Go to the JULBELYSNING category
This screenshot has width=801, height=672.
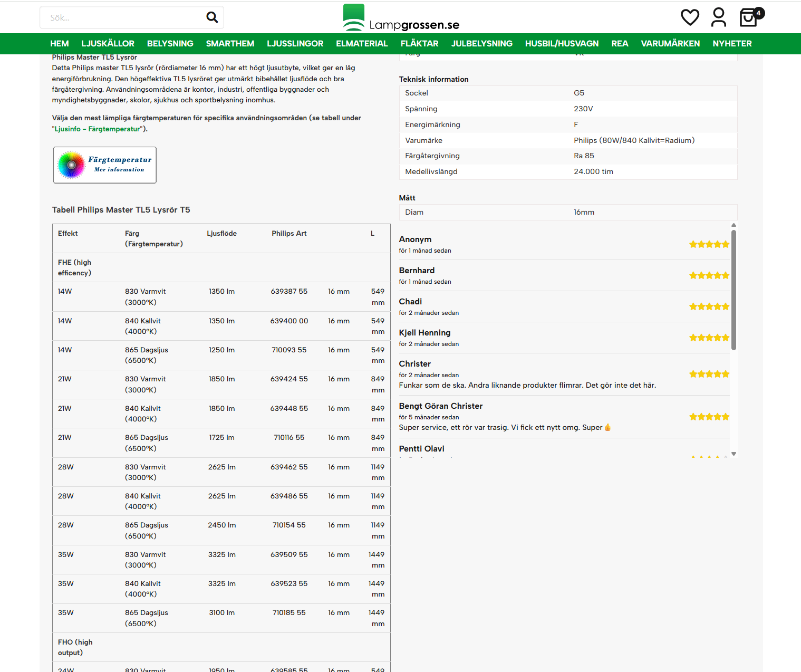(x=481, y=44)
